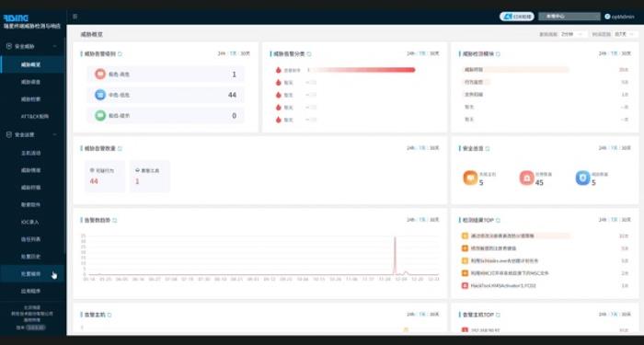
Task: Click the hamburger menu icon in top bar
Action: pyautogui.click(x=75, y=17)
